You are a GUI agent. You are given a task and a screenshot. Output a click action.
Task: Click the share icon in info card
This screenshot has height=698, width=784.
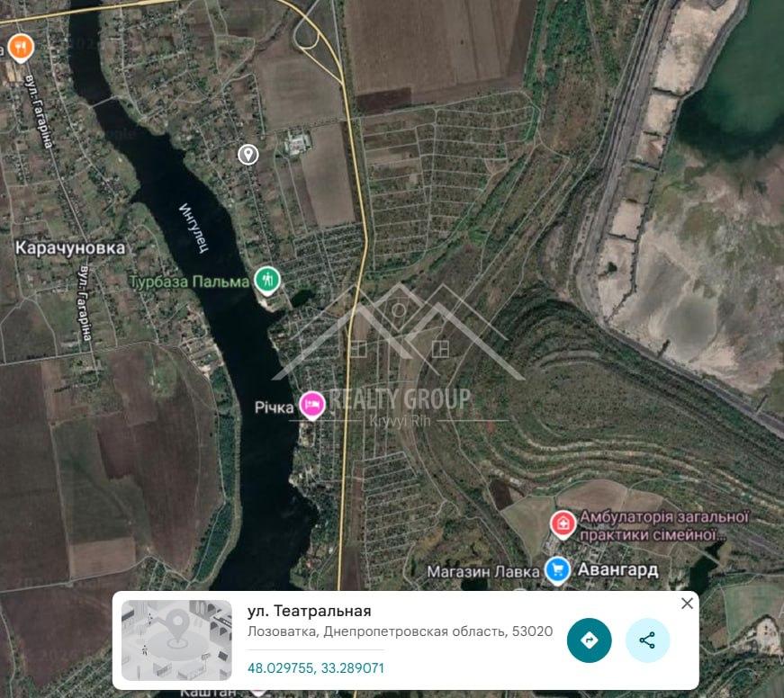click(647, 640)
